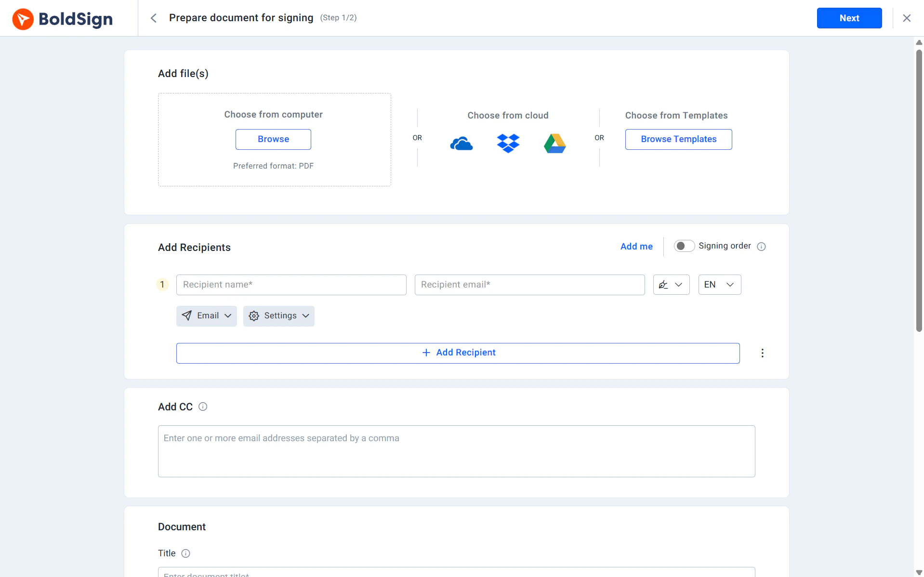Click the Add CC info icon
The width and height of the screenshot is (924, 577).
click(x=203, y=407)
